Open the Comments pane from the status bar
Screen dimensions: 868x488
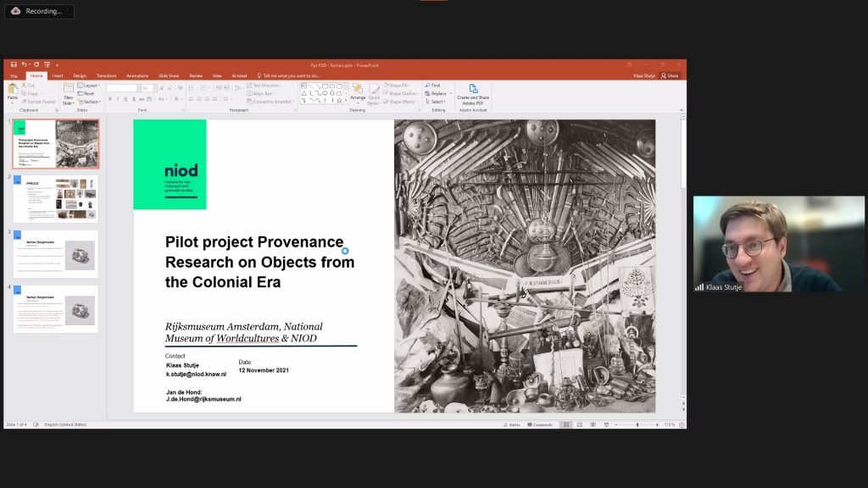point(540,424)
